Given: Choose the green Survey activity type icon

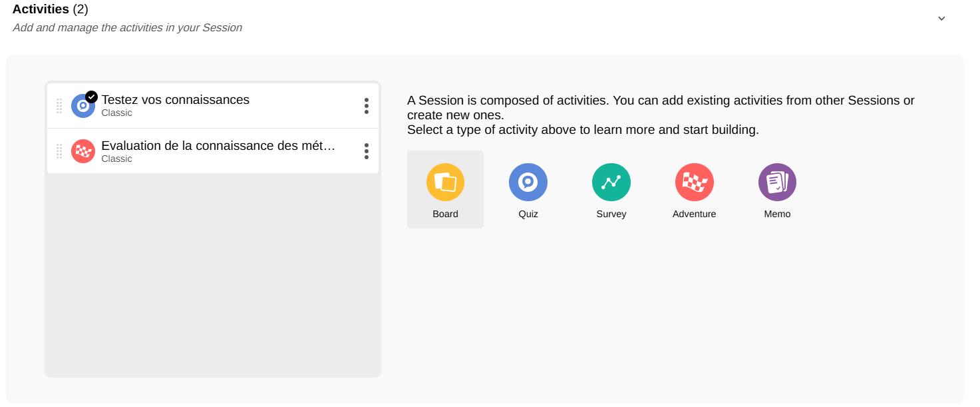Looking at the screenshot, I should click(x=611, y=183).
